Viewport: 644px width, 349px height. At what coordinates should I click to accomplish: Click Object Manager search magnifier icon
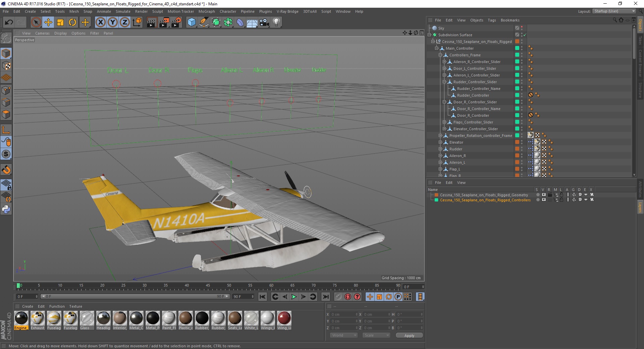615,20
